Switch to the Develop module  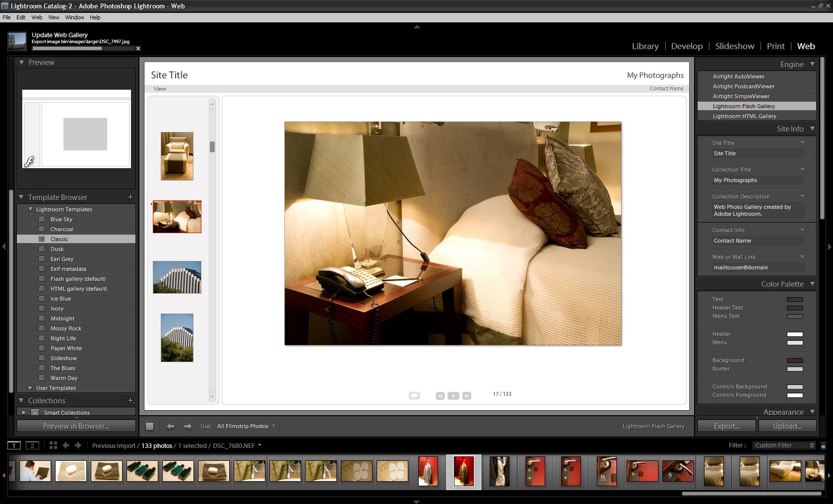pos(687,46)
